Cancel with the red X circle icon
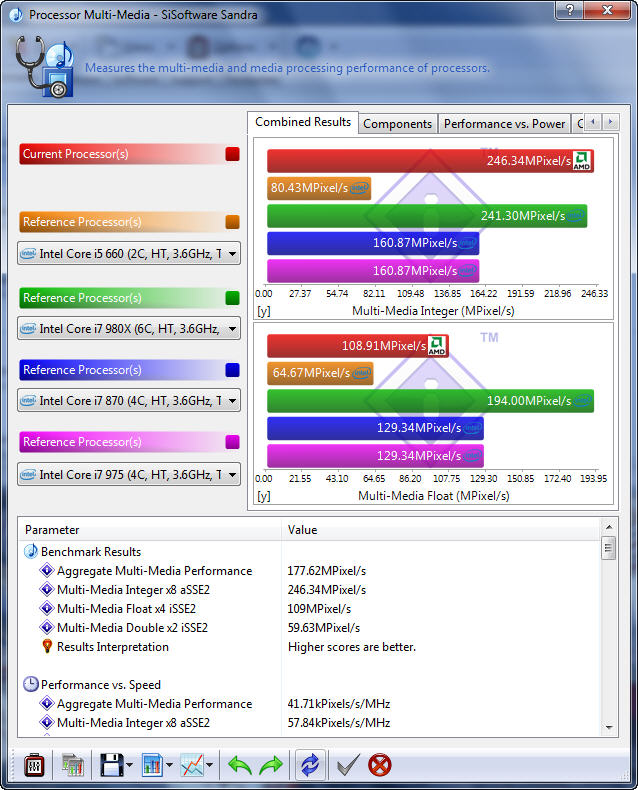The height and width of the screenshot is (790, 638). 379,765
